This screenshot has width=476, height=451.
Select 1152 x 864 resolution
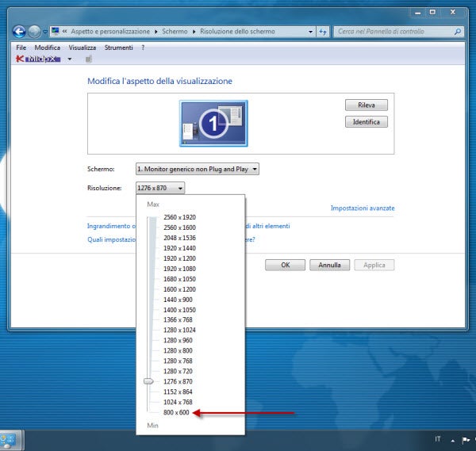pyautogui.click(x=178, y=392)
